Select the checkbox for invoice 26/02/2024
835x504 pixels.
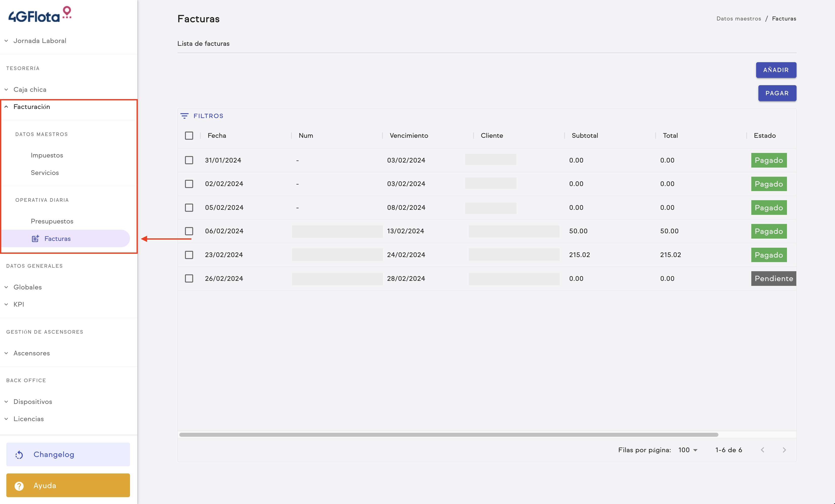tap(189, 279)
